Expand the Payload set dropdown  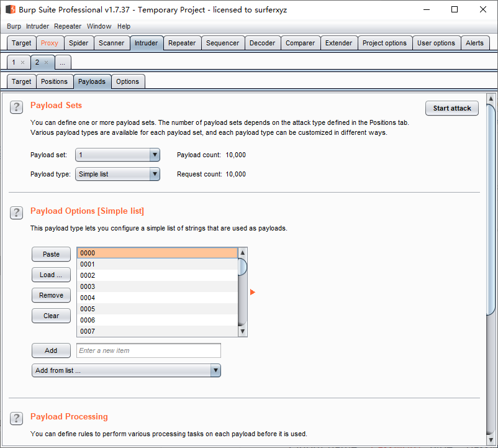point(155,155)
